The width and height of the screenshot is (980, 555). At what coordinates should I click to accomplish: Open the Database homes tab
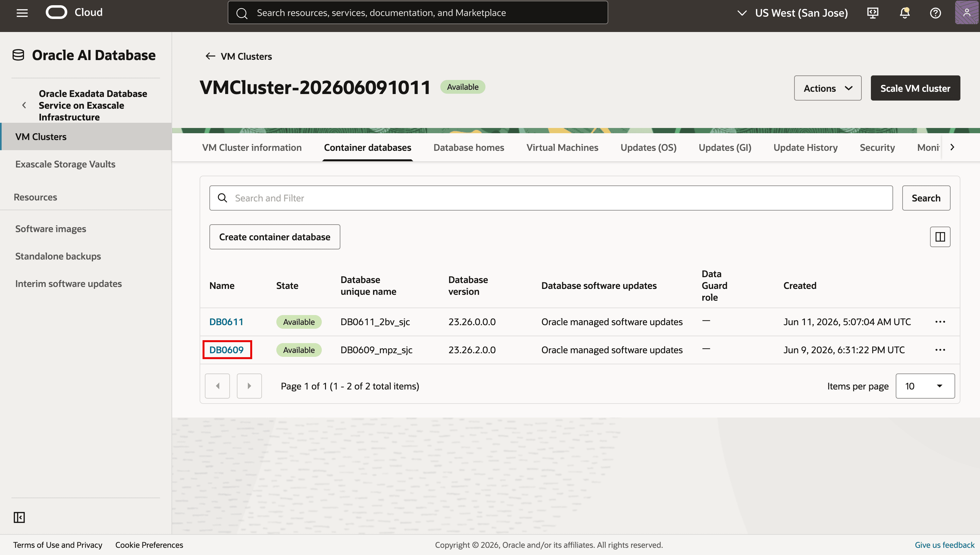[x=469, y=148]
